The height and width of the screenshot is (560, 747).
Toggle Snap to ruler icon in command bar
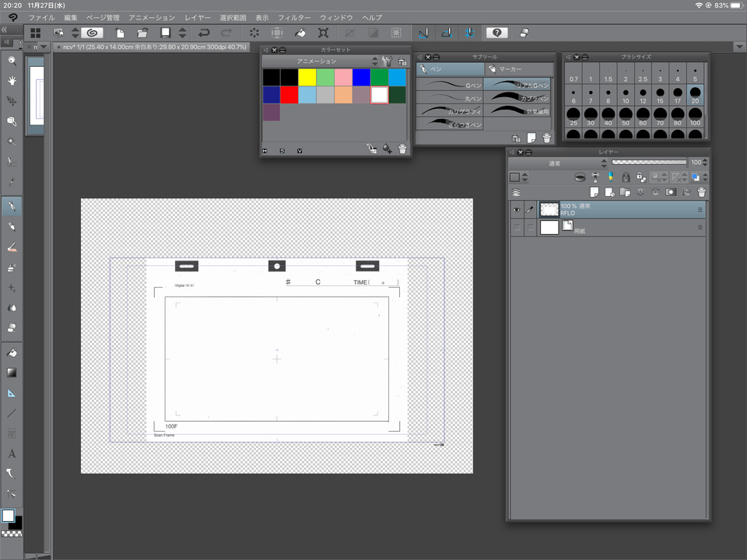pos(423,33)
